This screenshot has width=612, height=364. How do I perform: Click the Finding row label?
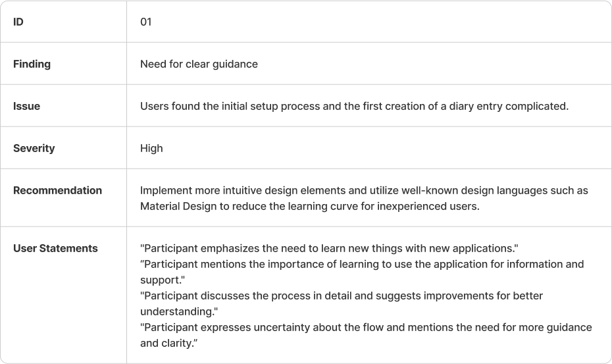click(x=32, y=64)
